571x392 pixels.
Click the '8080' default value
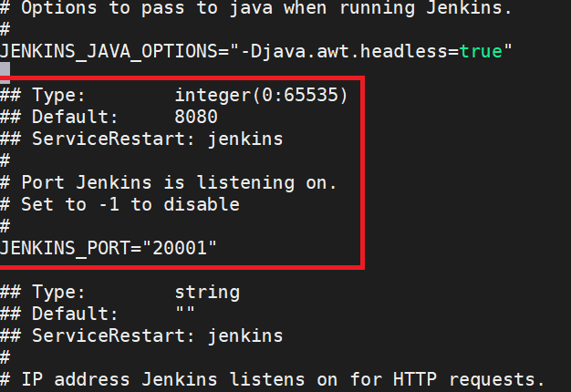point(196,117)
